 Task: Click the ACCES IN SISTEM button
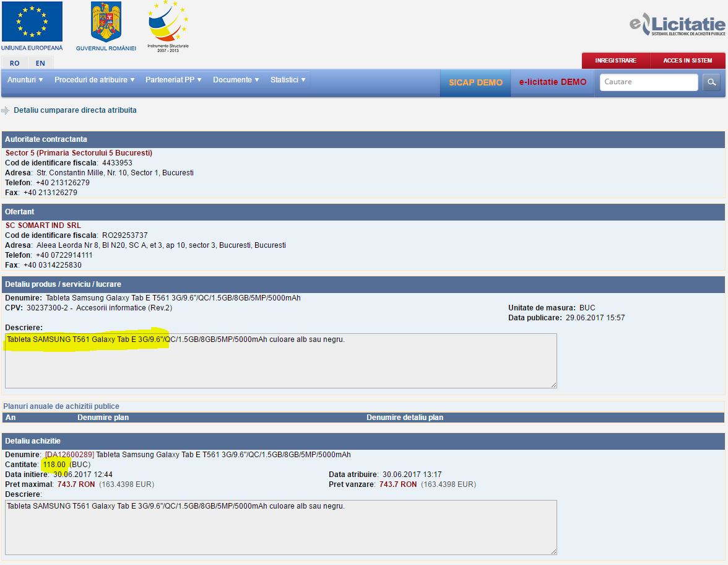[x=688, y=61]
